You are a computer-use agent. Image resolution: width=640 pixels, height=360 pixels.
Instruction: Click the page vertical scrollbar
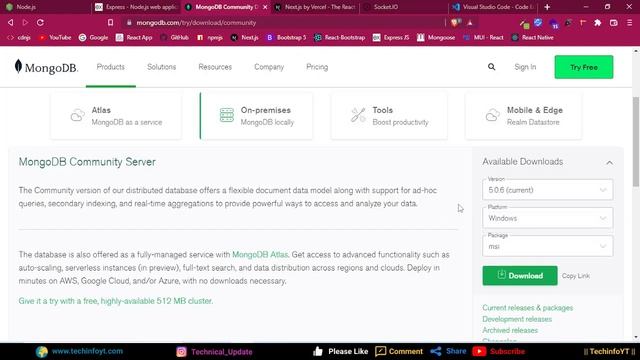click(636, 141)
